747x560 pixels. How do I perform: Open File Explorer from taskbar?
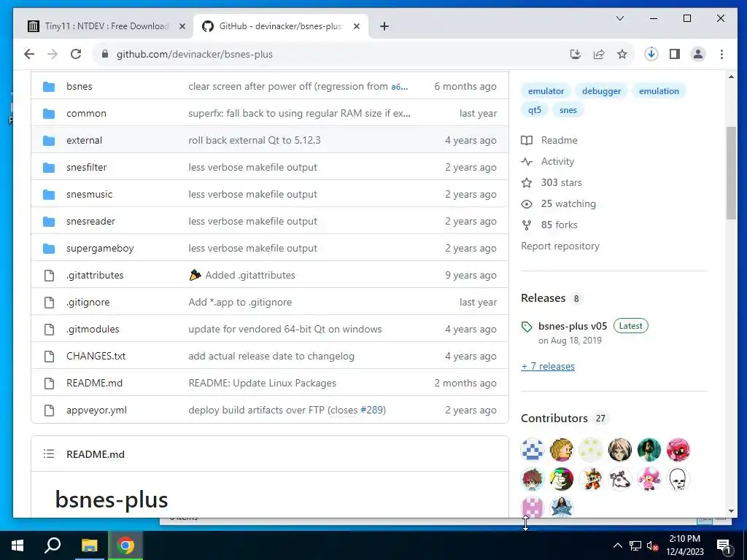coord(89,545)
